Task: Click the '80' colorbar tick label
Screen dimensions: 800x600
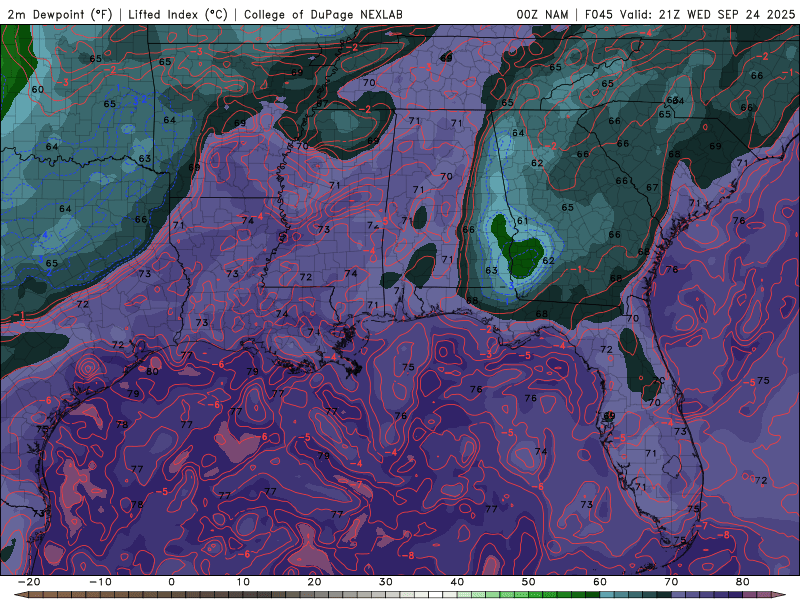Action: pyautogui.click(x=743, y=582)
